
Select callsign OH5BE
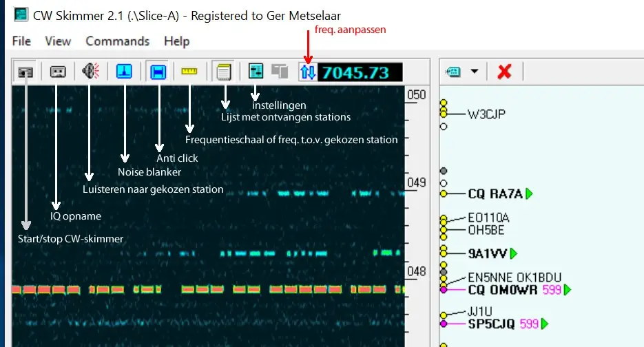coord(486,230)
